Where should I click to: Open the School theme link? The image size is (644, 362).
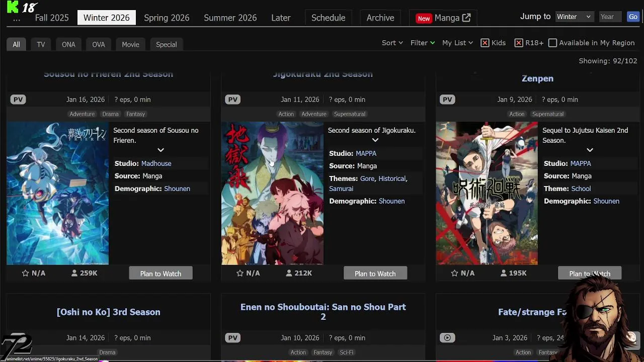(581, 189)
